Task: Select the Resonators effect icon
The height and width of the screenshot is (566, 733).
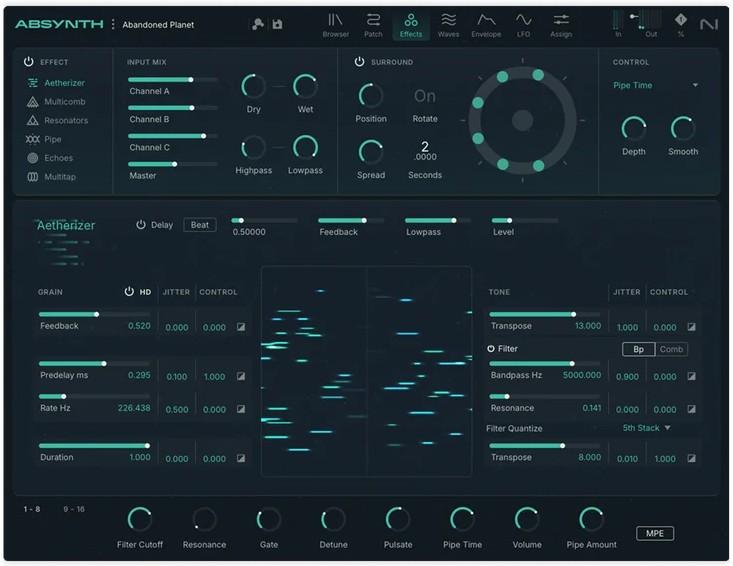Action: coord(33,120)
